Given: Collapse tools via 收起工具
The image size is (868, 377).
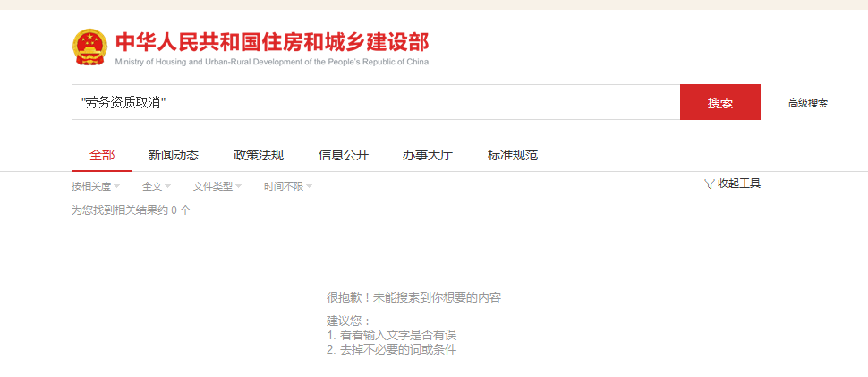Looking at the screenshot, I should [739, 184].
